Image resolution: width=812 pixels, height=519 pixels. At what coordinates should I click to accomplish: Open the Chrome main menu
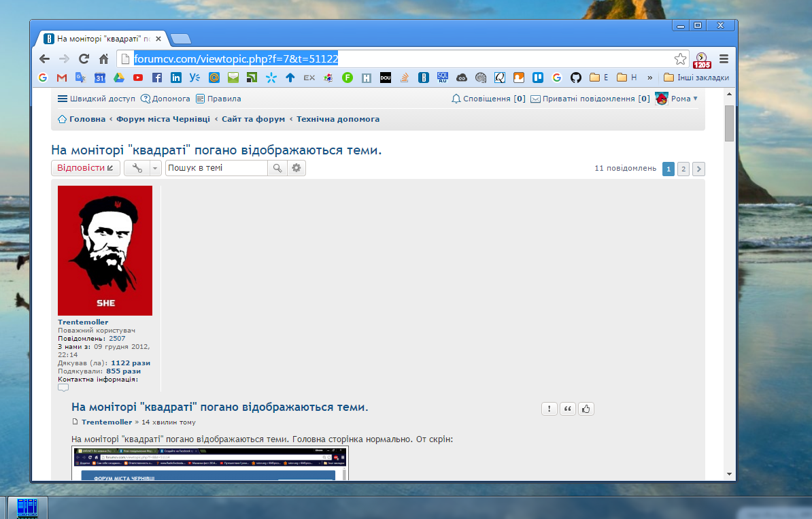tap(724, 59)
